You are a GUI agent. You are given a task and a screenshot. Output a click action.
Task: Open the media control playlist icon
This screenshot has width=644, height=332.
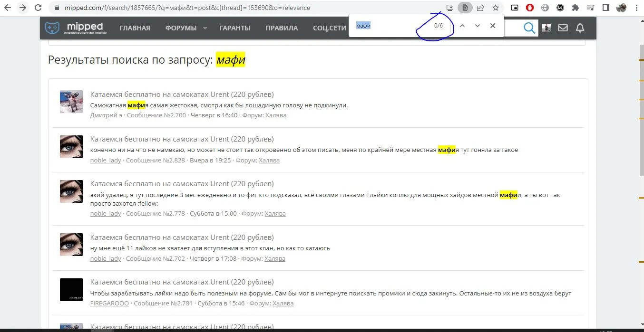tap(591, 8)
